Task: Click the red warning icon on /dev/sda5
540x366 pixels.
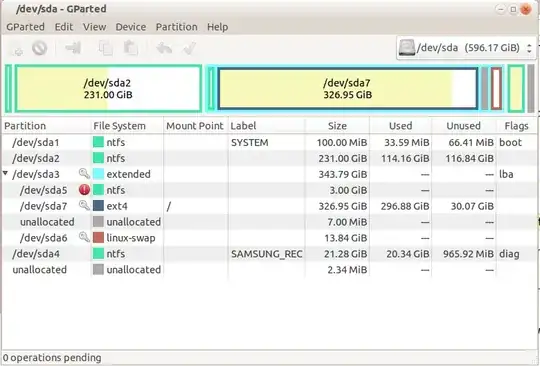Action: pos(84,190)
